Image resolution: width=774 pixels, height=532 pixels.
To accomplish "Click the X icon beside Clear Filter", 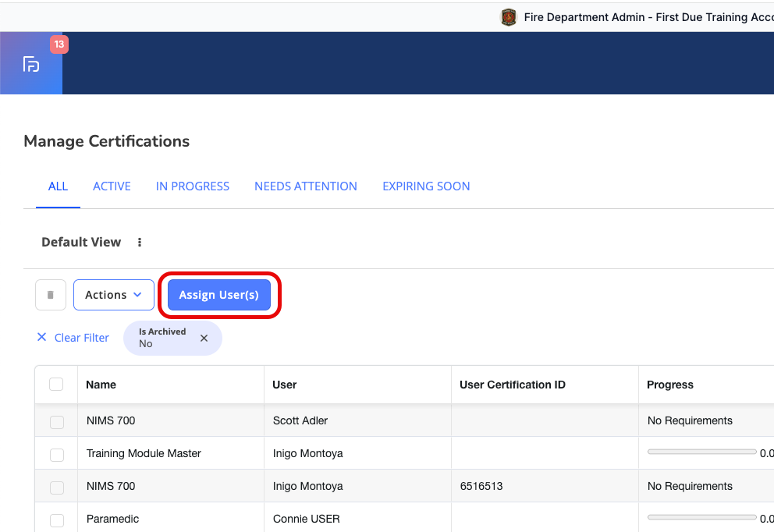I will [x=42, y=338].
